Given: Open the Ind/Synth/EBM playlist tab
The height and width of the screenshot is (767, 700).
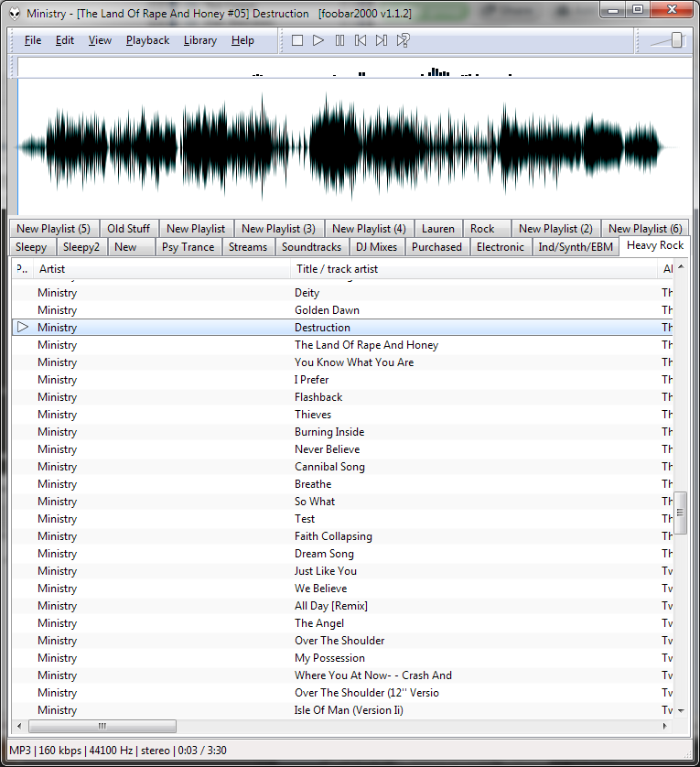Looking at the screenshot, I should (x=576, y=247).
